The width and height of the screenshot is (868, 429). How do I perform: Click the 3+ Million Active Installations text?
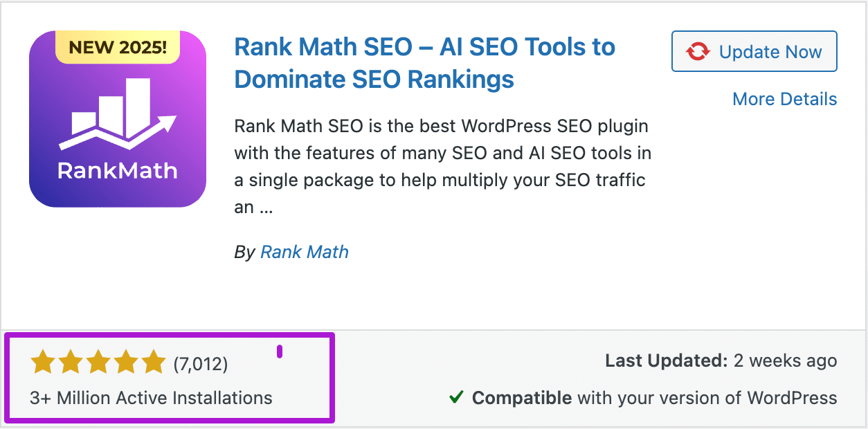(x=153, y=398)
